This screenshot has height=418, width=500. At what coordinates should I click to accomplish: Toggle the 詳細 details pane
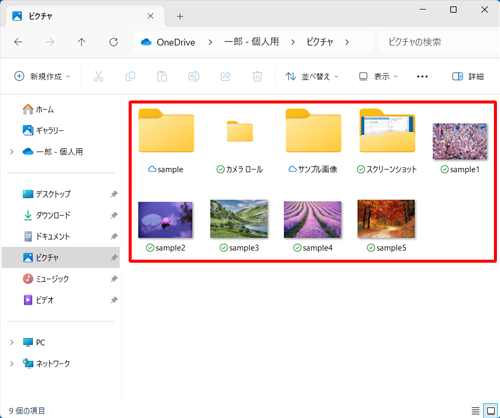(x=468, y=77)
